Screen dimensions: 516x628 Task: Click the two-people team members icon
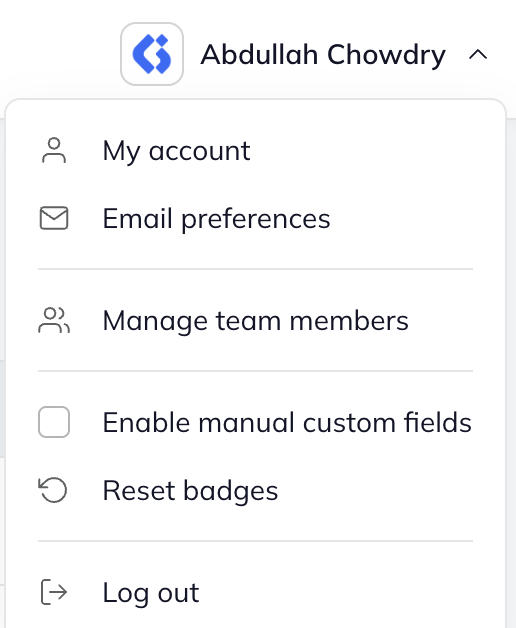point(54,320)
